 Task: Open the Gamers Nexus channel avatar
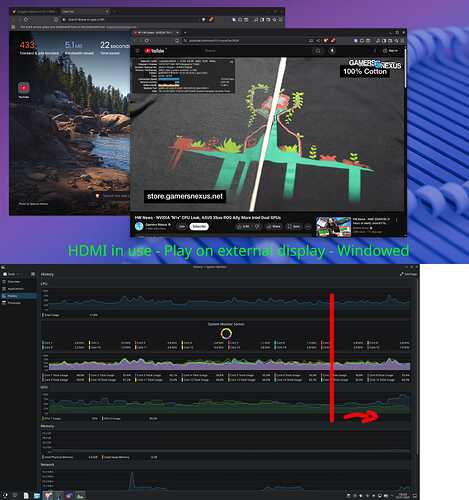139,226
